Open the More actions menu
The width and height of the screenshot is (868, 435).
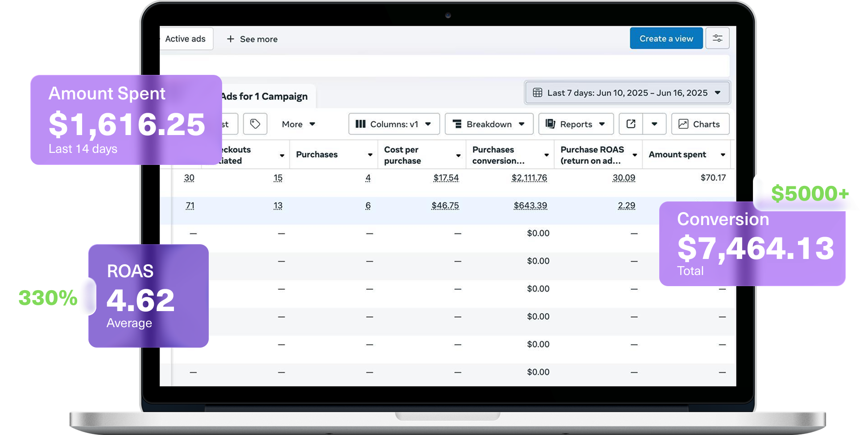pyautogui.click(x=298, y=124)
